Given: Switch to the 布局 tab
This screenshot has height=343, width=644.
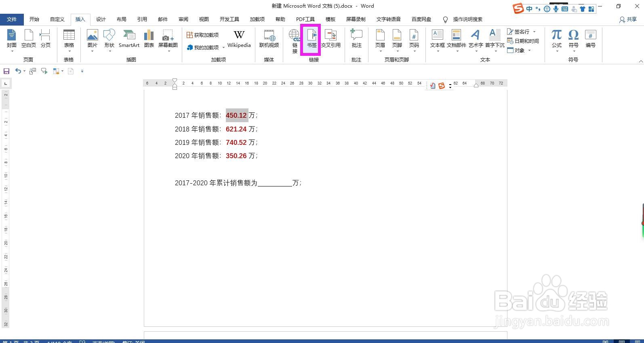Looking at the screenshot, I should [122, 19].
